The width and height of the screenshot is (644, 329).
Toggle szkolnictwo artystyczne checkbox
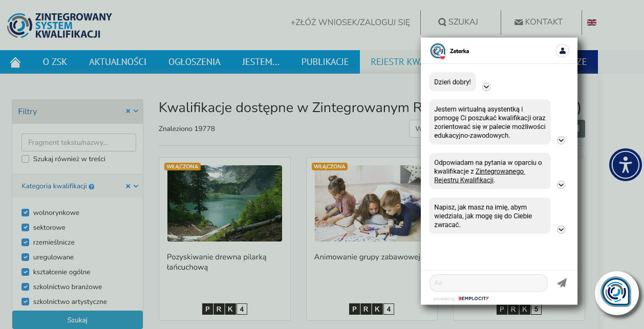[x=25, y=301]
